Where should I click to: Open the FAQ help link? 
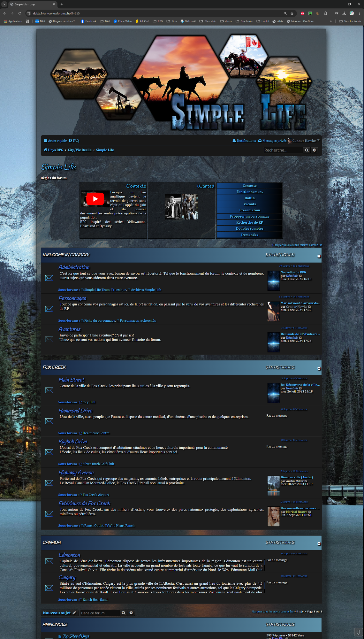pyautogui.click(x=74, y=141)
